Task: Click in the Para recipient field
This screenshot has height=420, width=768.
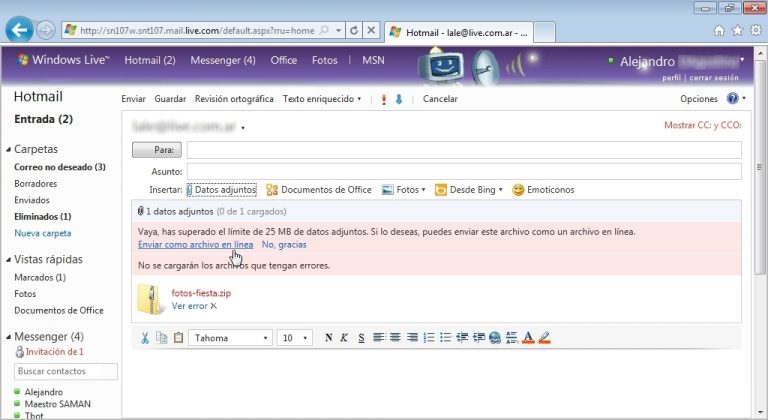Action: 464,150
